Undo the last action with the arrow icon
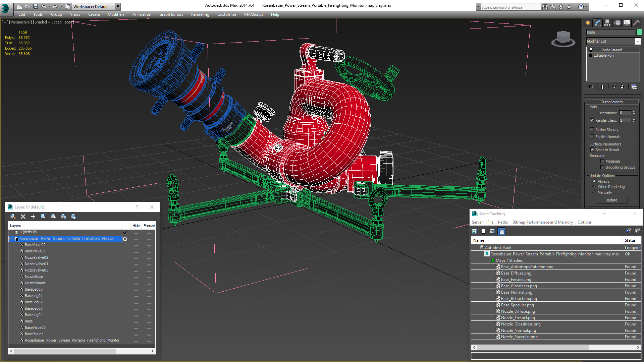644x362 pixels. 44,6
